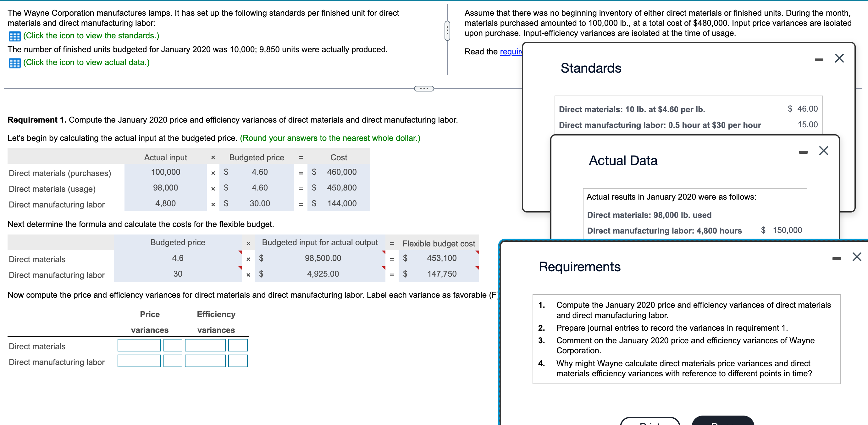The image size is (868, 425).
Task: Select Direct materials price variance F/U label box
Action: click(173, 345)
